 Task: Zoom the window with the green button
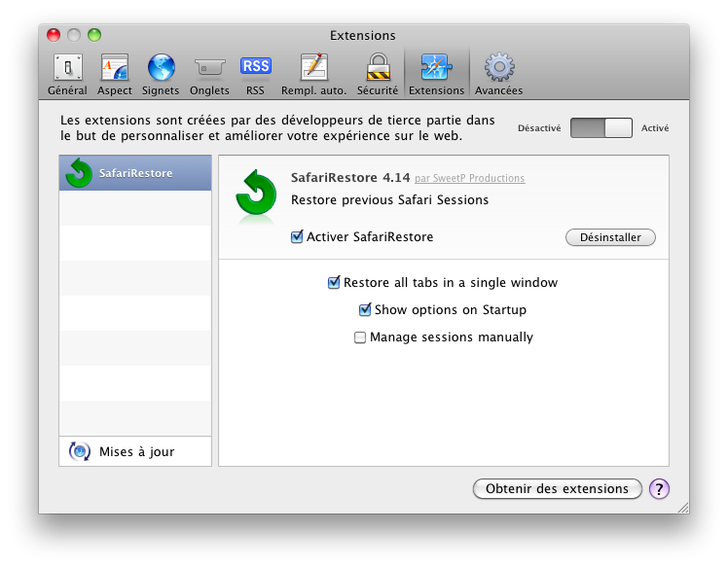coord(94,35)
